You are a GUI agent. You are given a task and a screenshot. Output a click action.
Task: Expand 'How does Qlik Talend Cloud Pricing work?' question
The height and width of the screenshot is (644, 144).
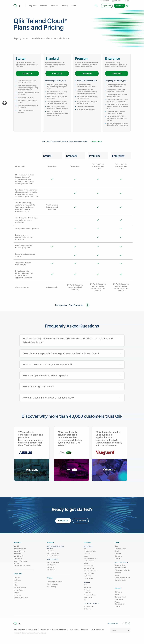pyautogui.click(x=72, y=375)
